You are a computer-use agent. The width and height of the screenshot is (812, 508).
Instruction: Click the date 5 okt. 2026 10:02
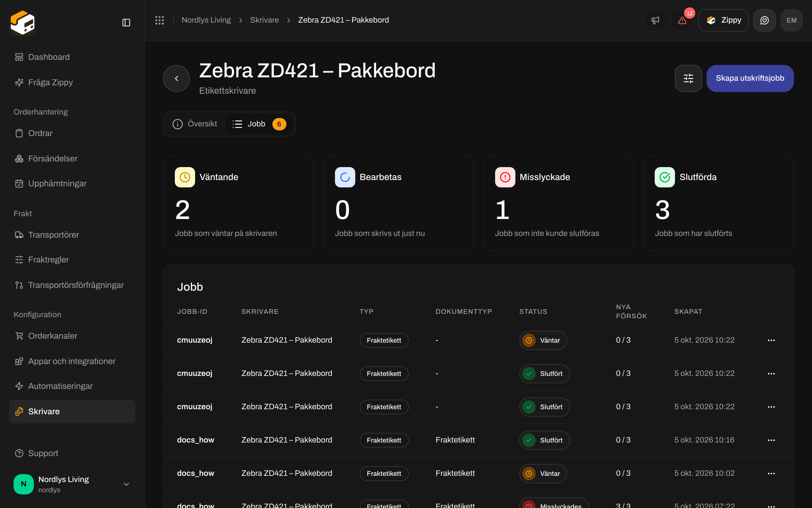point(704,473)
